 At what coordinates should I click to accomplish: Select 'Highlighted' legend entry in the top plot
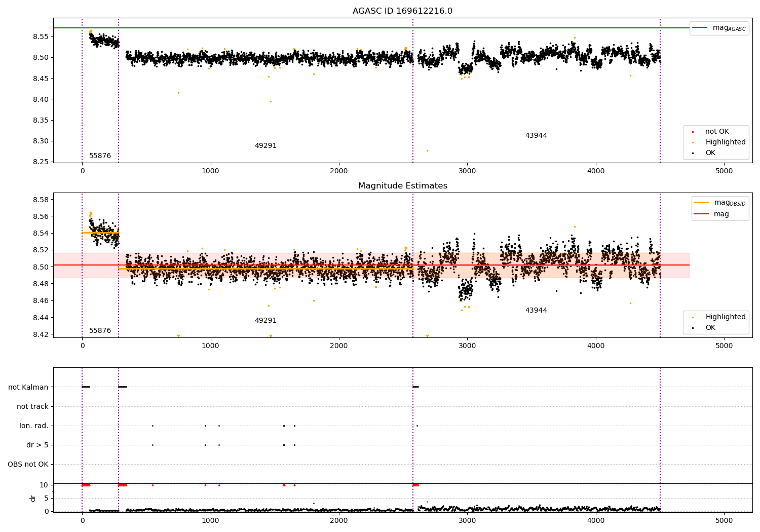point(719,142)
